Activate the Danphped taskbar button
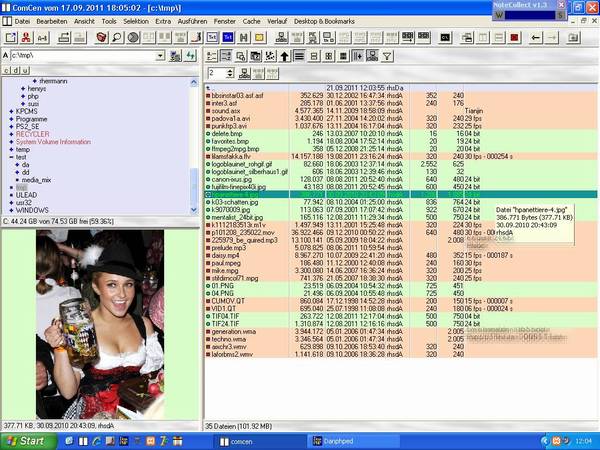This screenshot has height=450, width=600. click(353, 442)
